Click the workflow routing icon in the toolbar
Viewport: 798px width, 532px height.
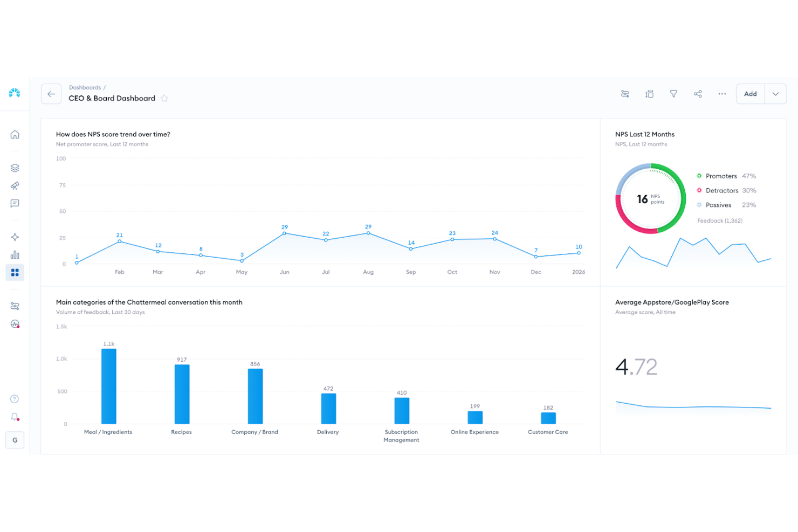(625, 94)
